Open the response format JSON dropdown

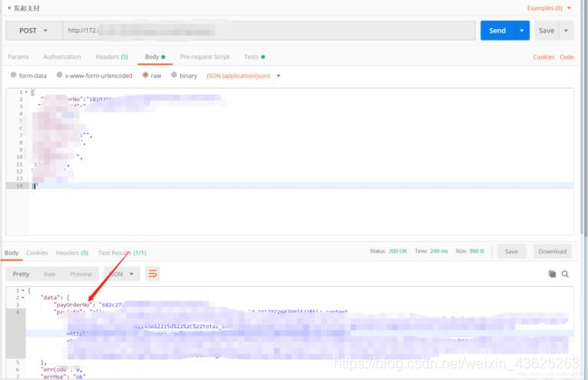tap(122, 274)
